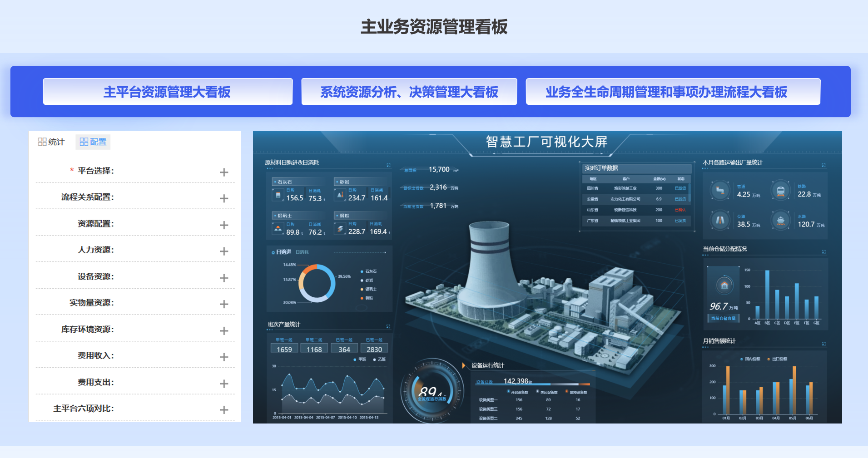
Task: Click the highway (公路) road icon
Action: click(x=720, y=221)
